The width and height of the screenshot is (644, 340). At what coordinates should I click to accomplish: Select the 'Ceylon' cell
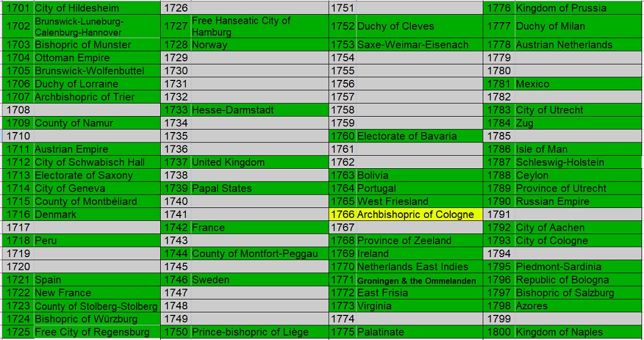click(x=578, y=175)
